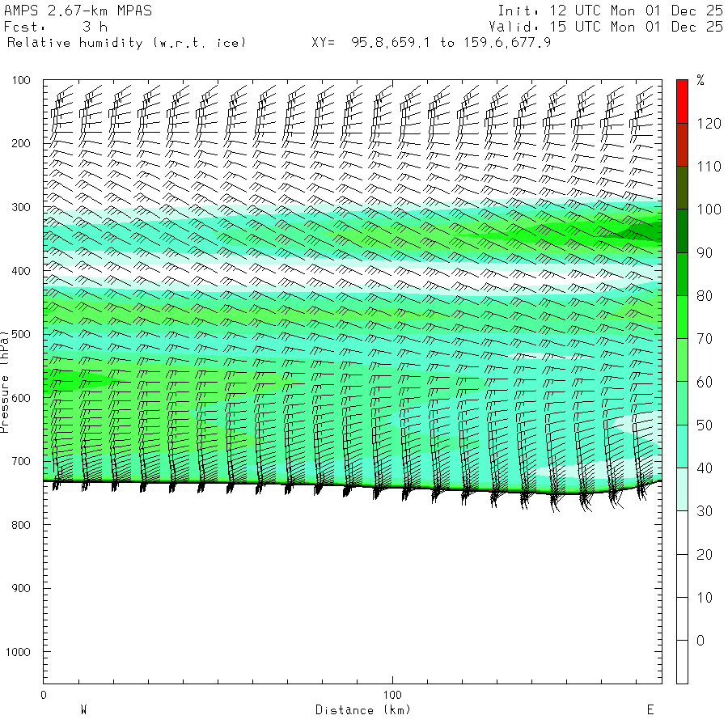Select the dark red 110–120 colorbar segment
728x728 pixels.
pyautogui.click(x=682, y=145)
